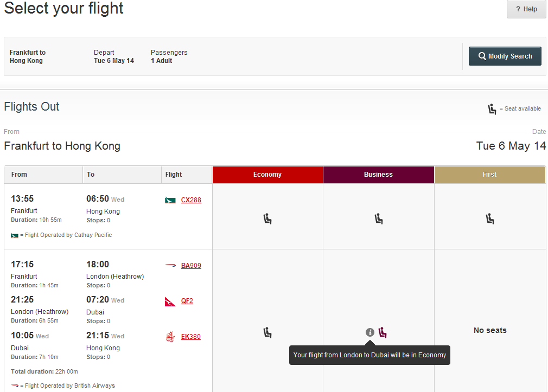The height and width of the screenshot is (392, 548).
Task: Open EK380 flight details link
Action: click(191, 337)
